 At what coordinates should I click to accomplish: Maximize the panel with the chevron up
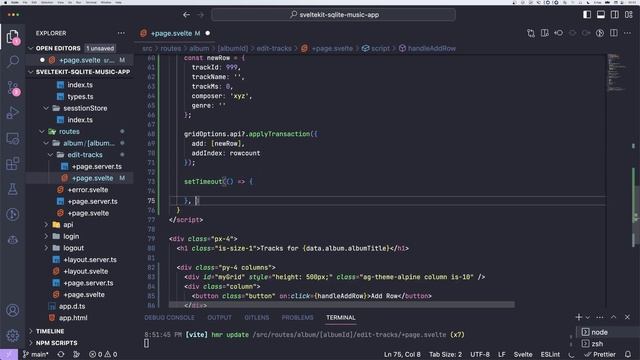tap(613, 317)
